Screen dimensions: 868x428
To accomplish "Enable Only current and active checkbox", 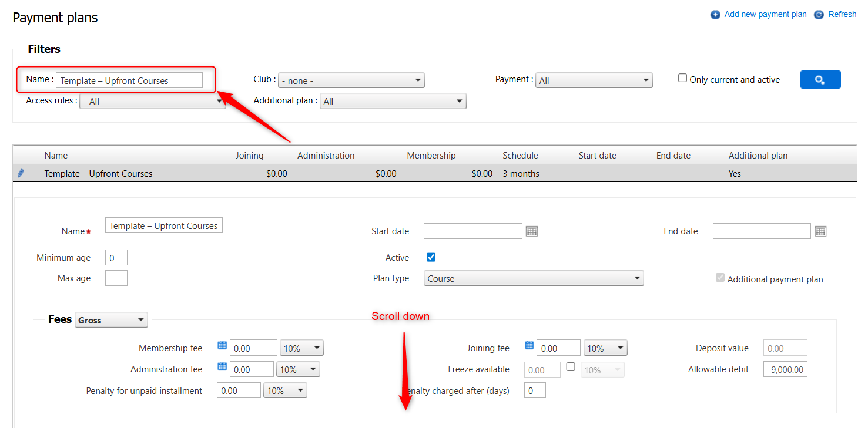I will [682, 78].
